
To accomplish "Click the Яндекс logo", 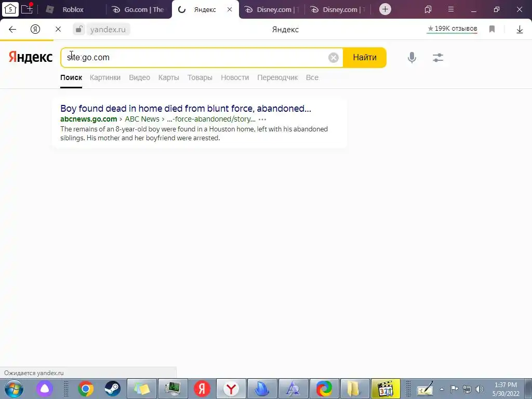I will click(31, 57).
